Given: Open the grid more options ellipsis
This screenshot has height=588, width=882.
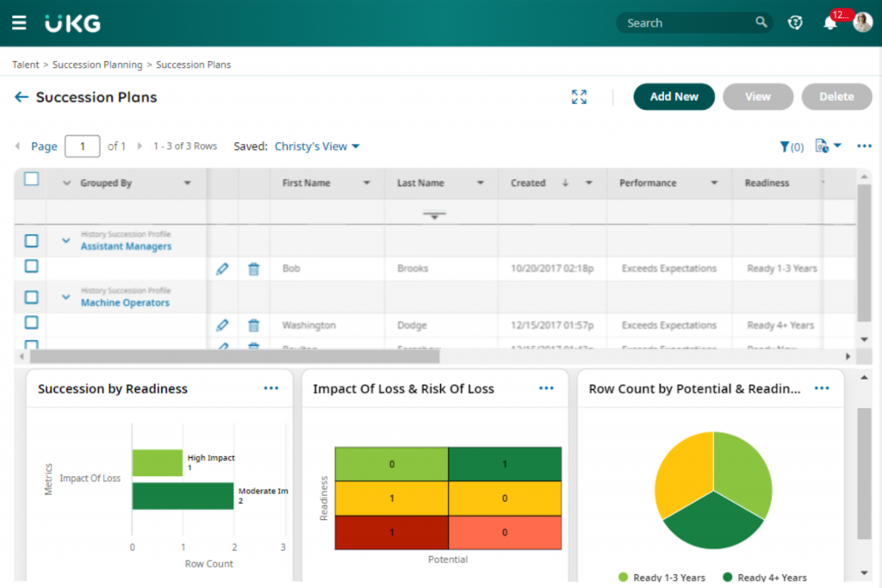Looking at the screenshot, I should coord(864,146).
